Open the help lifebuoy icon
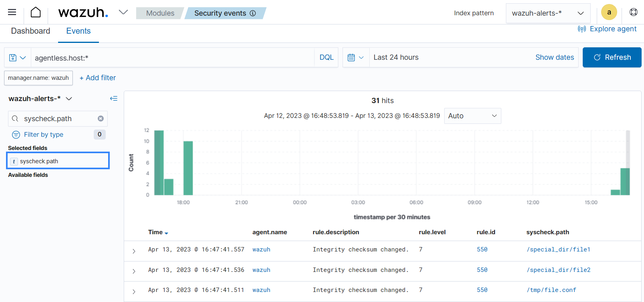The image size is (644, 302). (x=634, y=12)
